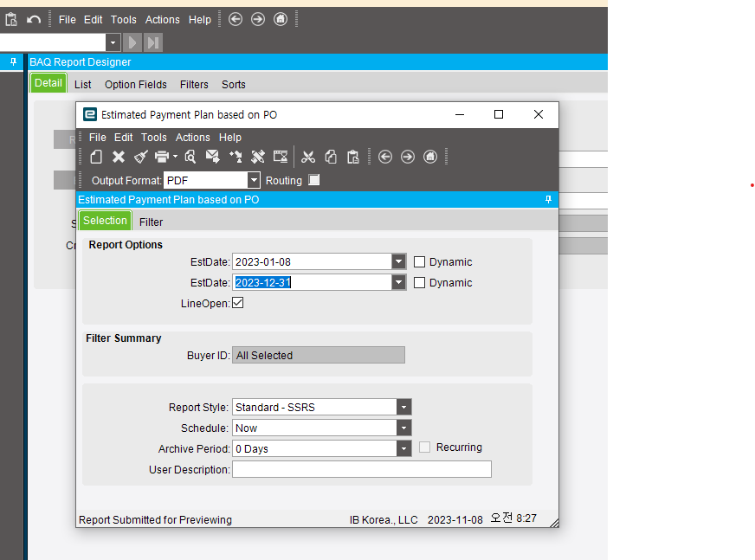
Task: Click Forward arrow in report dialog toolbar
Action: point(408,157)
